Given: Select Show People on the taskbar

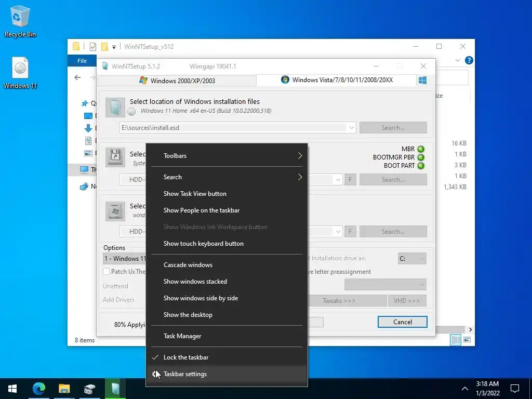Looking at the screenshot, I should point(227,210).
